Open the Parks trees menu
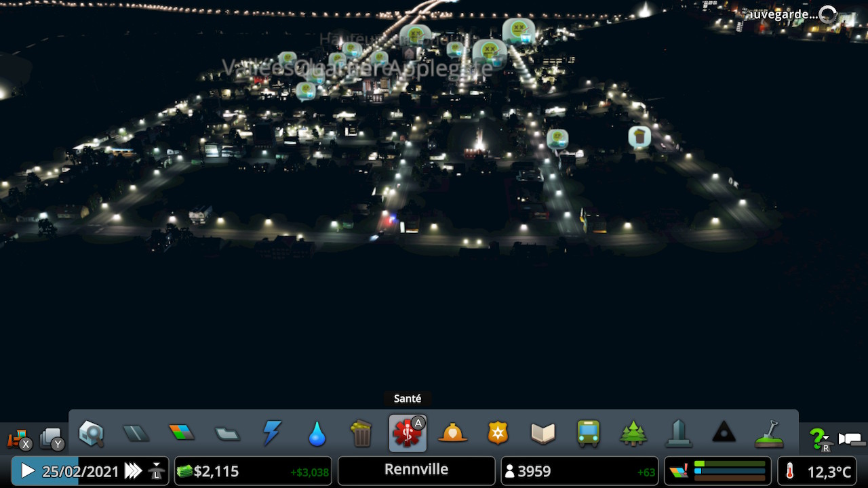This screenshot has height=488, width=868. (633, 433)
